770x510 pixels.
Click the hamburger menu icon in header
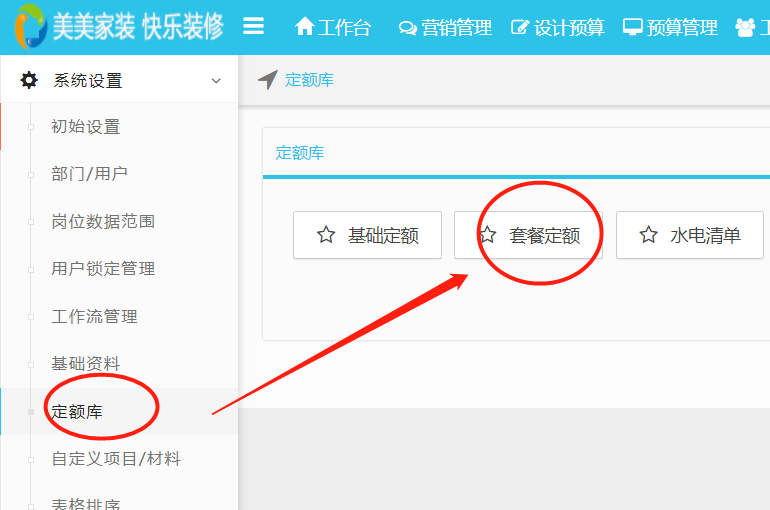254,27
